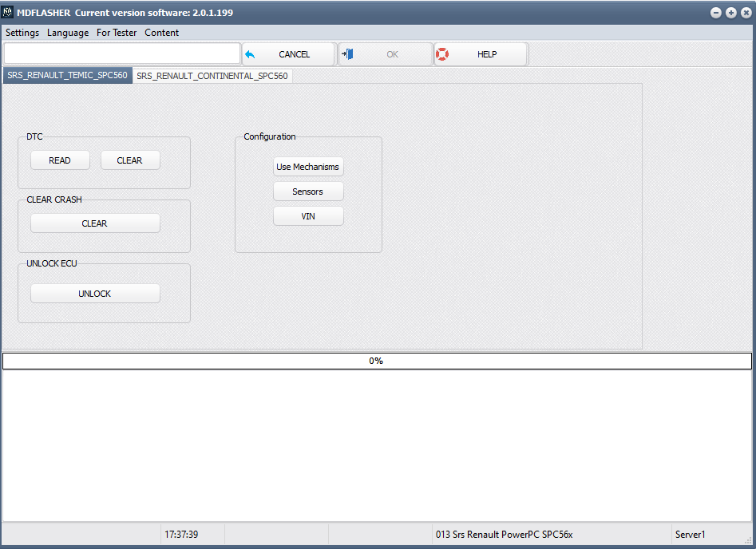The image size is (756, 549).
Task: Click the text input field in toolbar
Action: 121,53
